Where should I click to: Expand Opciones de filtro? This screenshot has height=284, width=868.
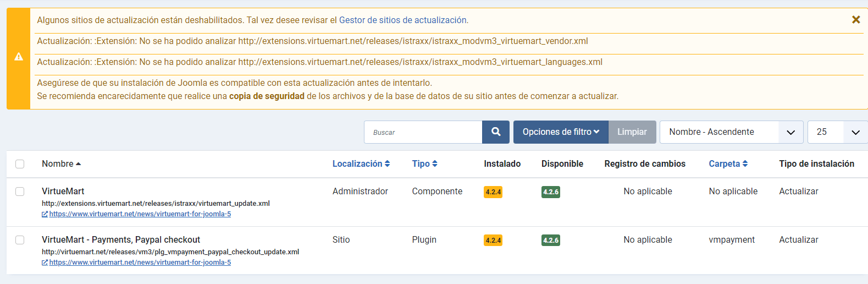pos(561,132)
